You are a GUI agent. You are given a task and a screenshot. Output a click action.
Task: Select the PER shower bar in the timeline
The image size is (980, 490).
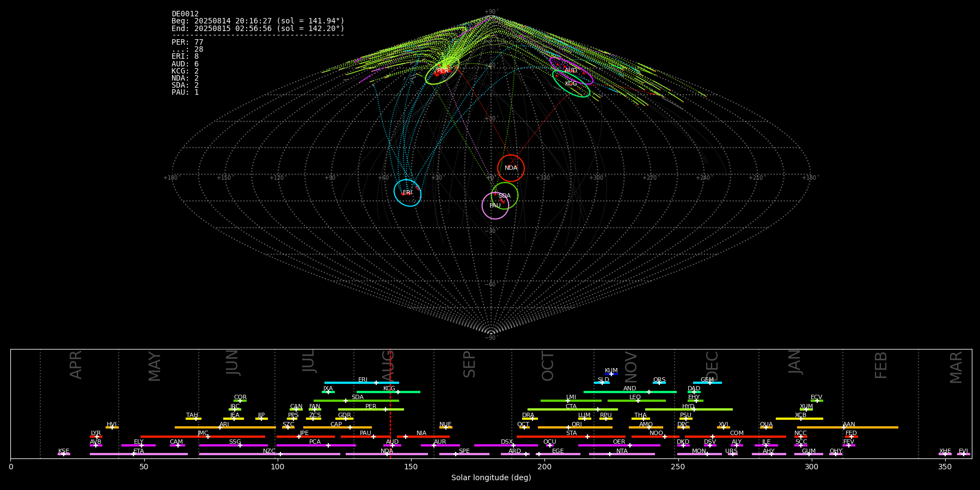371,409
